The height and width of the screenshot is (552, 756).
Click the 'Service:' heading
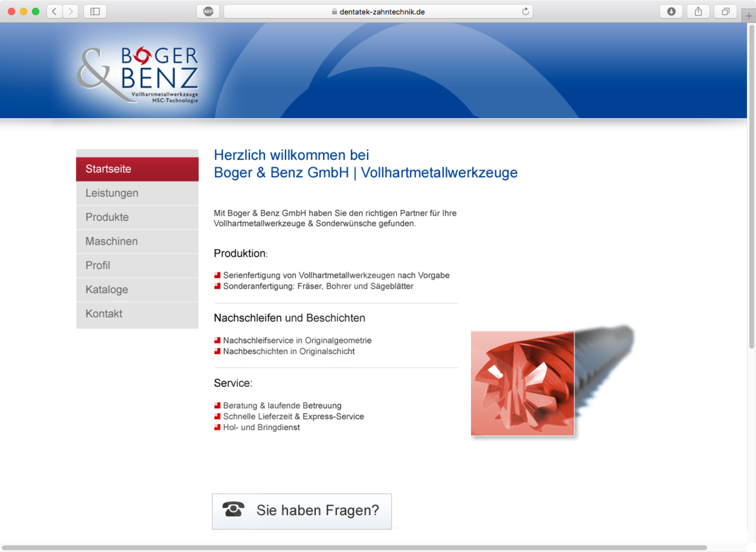[233, 383]
